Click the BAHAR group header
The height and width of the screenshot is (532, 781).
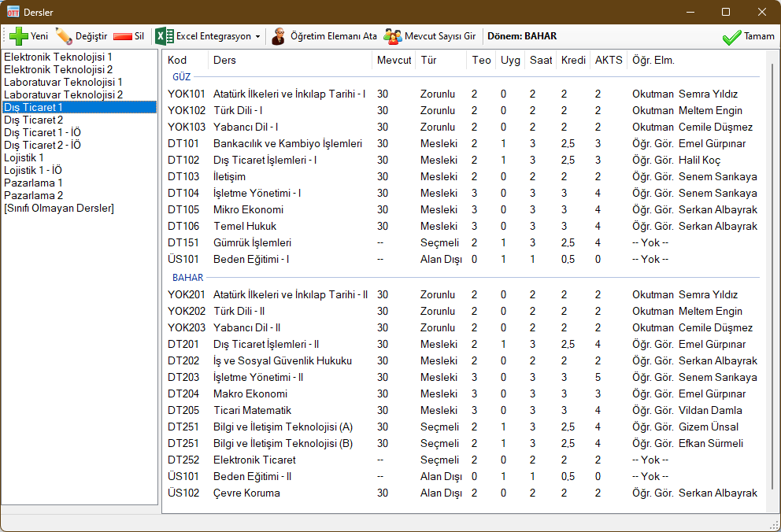click(186, 278)
